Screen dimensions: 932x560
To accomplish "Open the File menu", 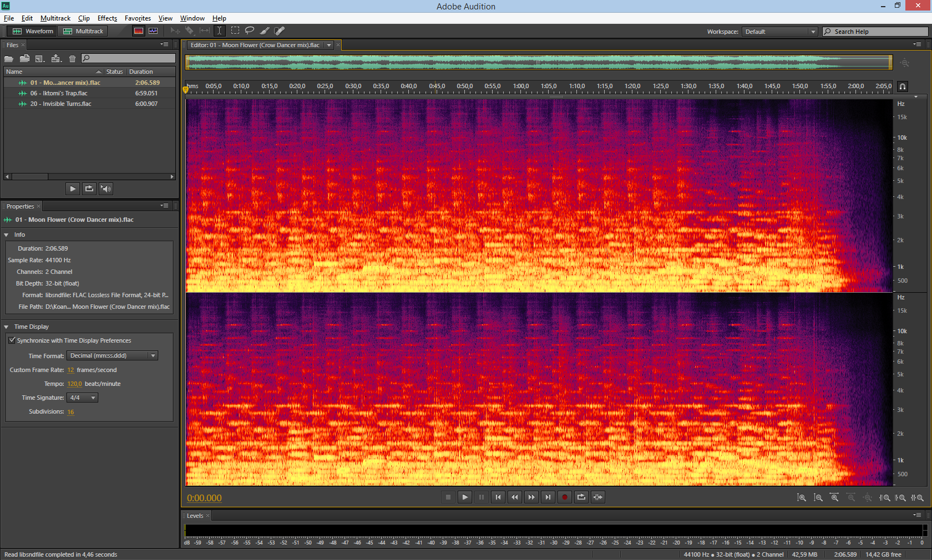I will pyautogui.click(x=9, y=18).
